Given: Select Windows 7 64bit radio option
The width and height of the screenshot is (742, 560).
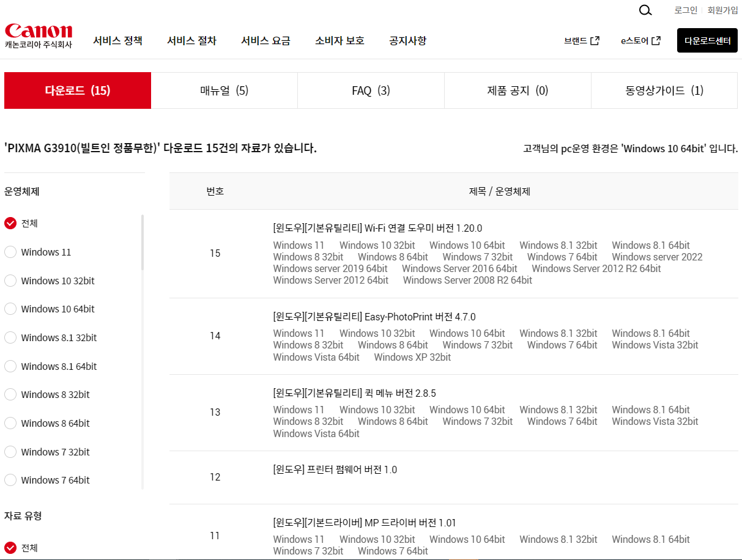Looking at the screenshot, I should 10,480.
